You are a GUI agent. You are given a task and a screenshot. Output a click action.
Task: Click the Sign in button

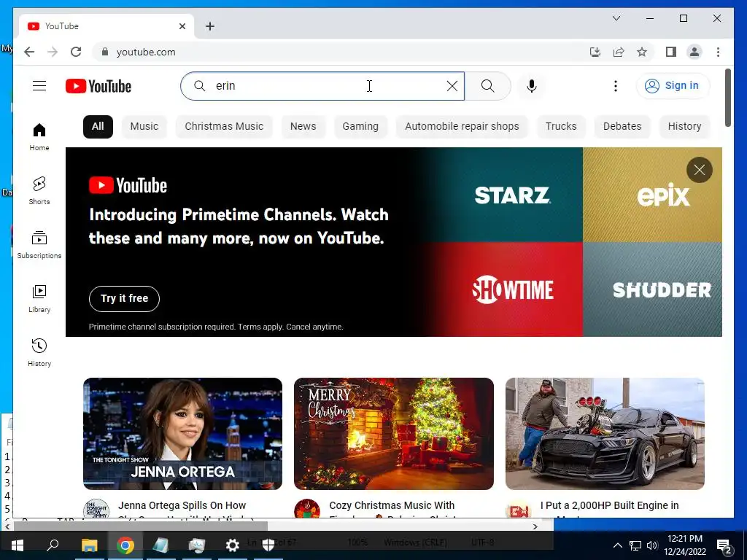673,86
